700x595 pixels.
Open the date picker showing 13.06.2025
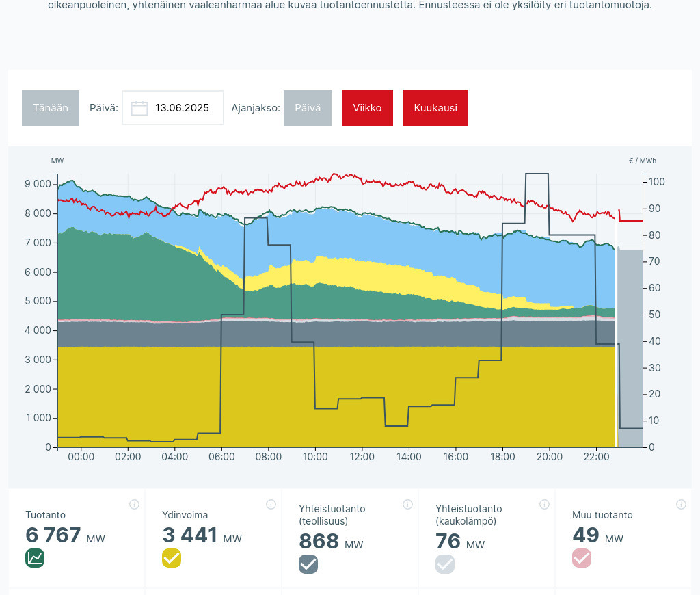click(x=181, y=108)
